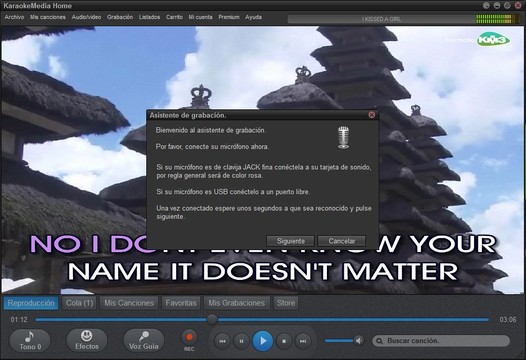
Task: Click the search magnifier icon
Action: pyautogui.click(x=379, y=341)
